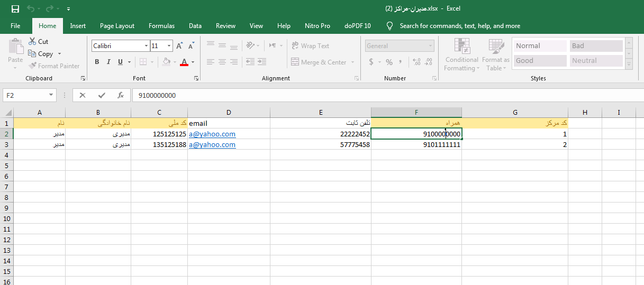Confirm the entry with the checkmark
The height and width of the screenshot is (285, 644).
coord(102,95)
